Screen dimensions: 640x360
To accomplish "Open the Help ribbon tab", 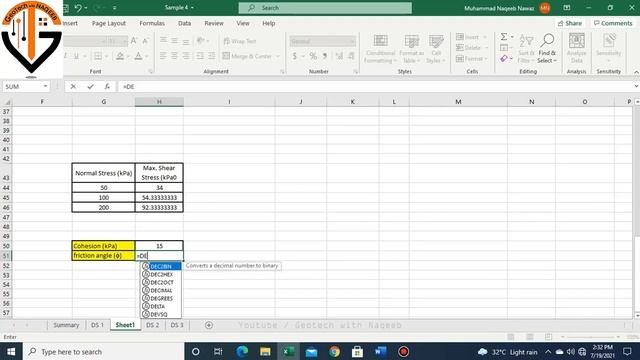I will [269, 23].
